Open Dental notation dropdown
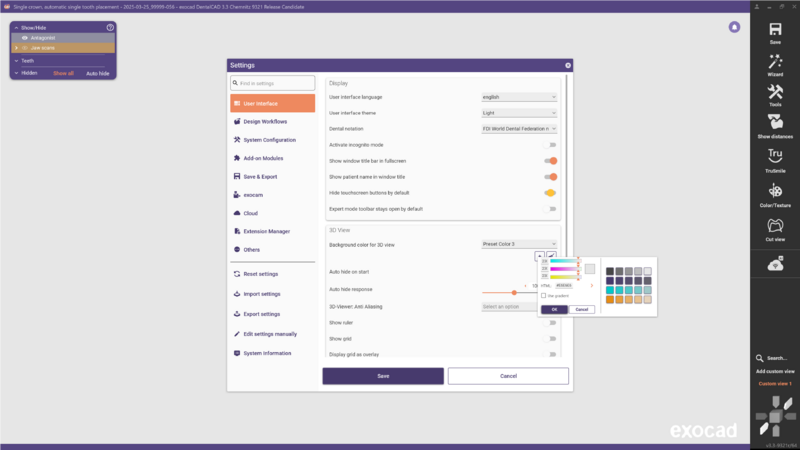Screen dimensions: 800x450 coord(519,129)
